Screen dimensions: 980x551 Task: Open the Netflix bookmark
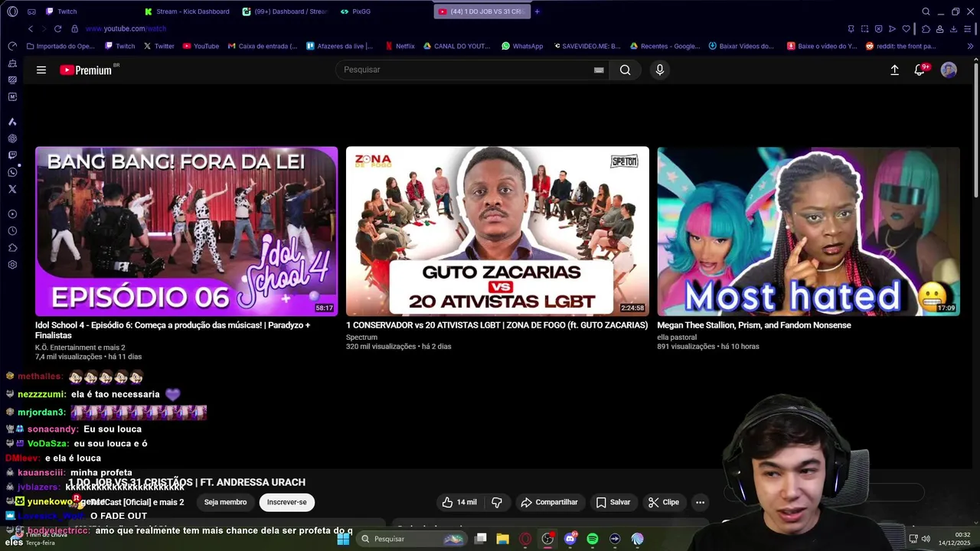click(400, 46)
